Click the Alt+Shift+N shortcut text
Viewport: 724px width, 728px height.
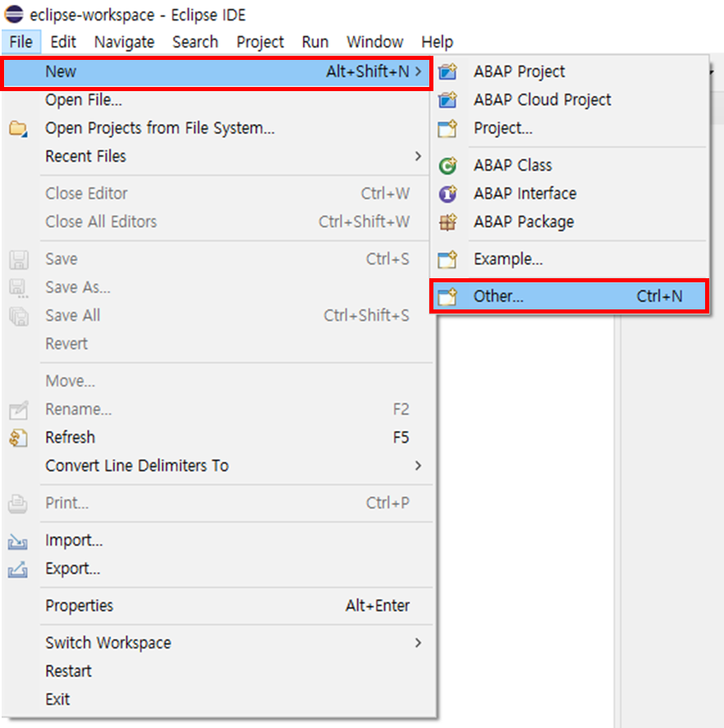point(368,71)
